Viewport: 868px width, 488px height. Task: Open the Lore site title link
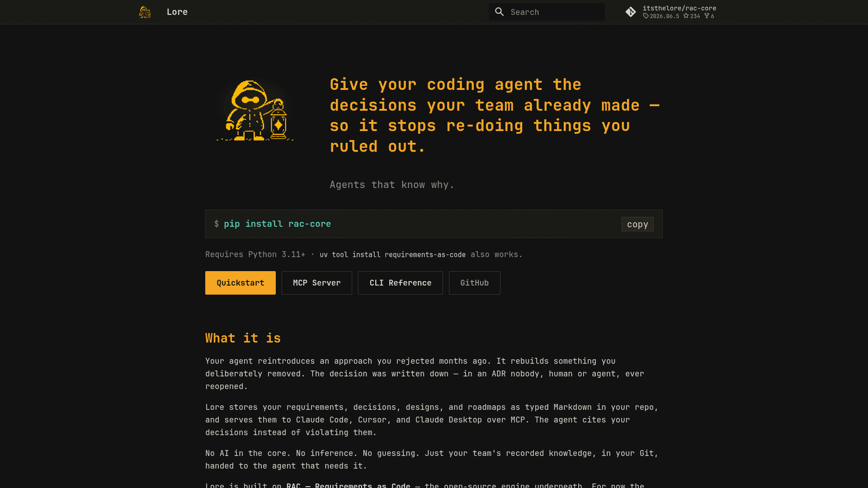[177, 12]
